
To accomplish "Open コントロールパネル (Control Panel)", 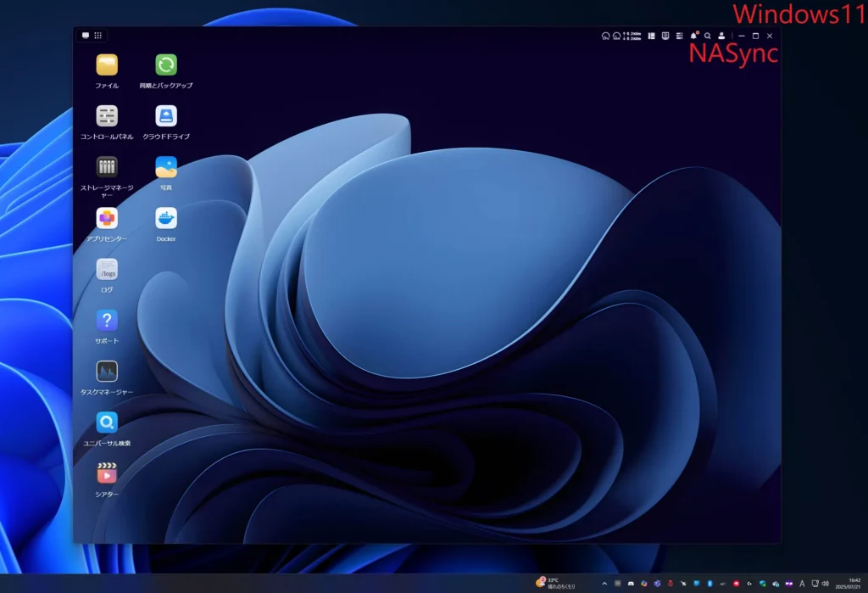I will [x=107, y=116].
